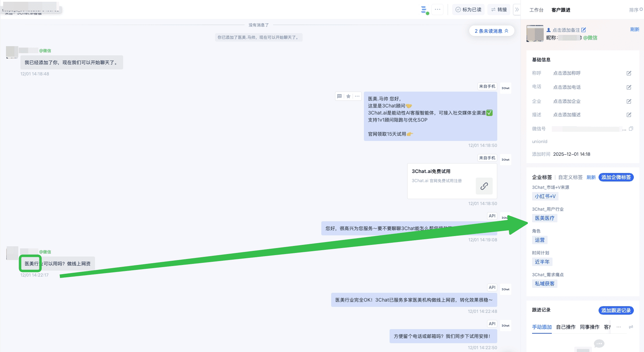
Task: Click the link icon in the 3Chat.ai trial card
Action: (484, 186)
